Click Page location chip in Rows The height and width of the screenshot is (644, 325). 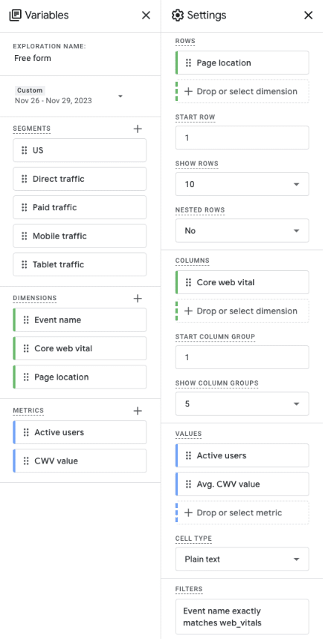click(242, 63)
